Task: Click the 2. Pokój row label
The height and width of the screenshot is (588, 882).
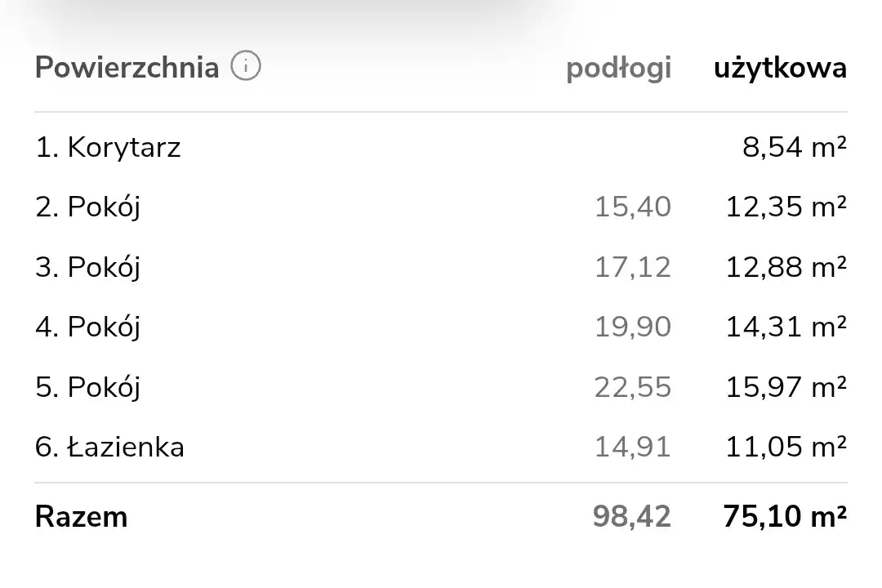Action: [87, 207]
